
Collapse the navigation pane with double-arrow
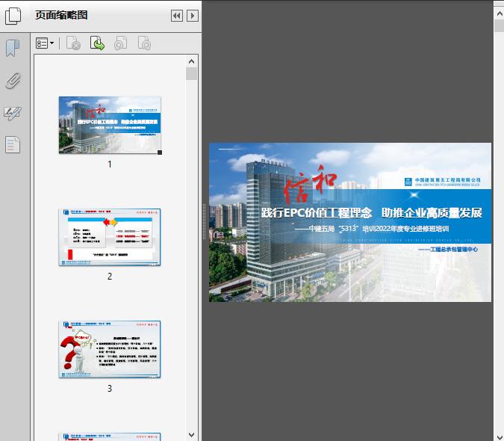(177, 16)
